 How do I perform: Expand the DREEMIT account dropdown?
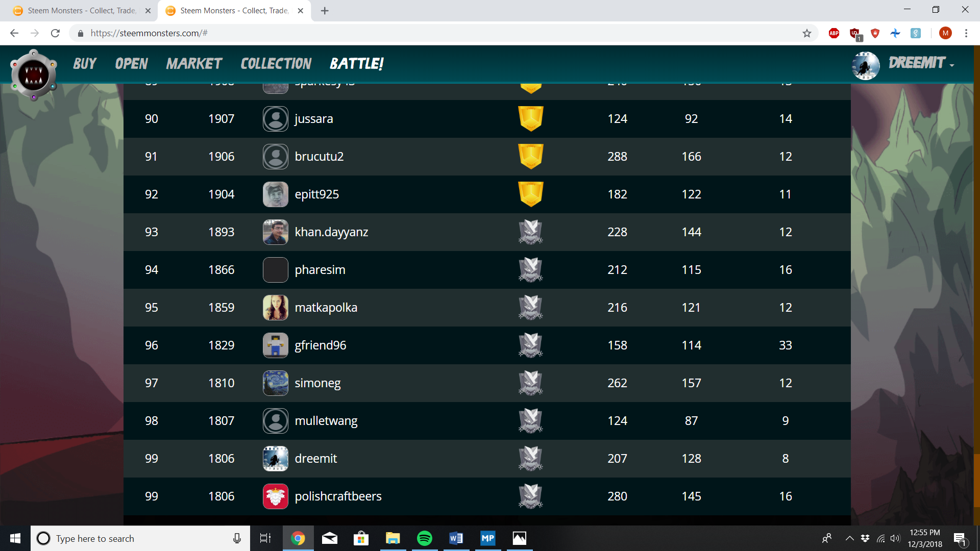pyautogui.click(x=921, y=63)
